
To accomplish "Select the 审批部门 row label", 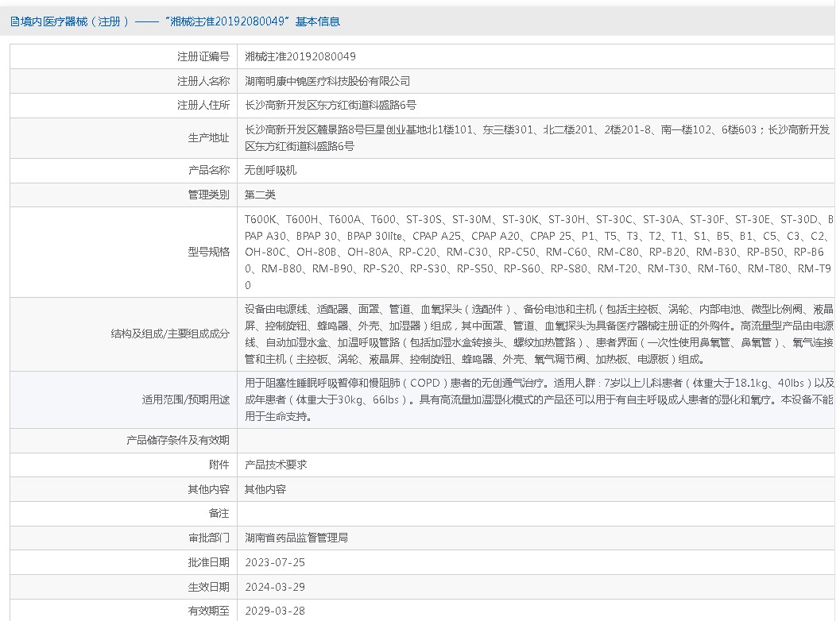I will [208, 538].
